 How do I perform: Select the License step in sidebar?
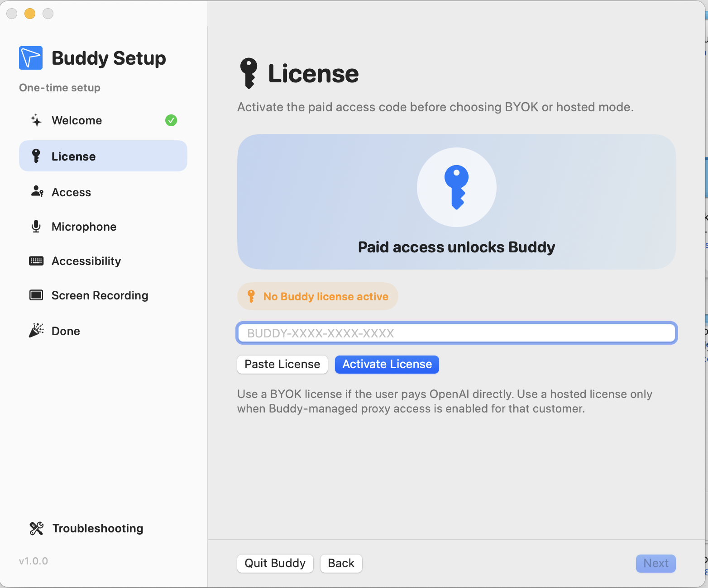coord(103,156)
